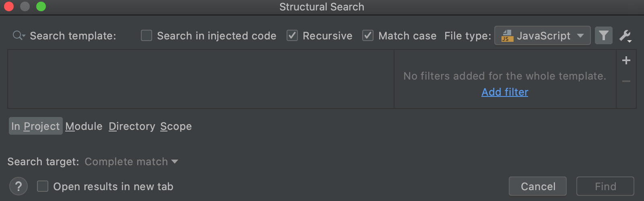This screenshot has width=644, height=201.
Task: Check Open results in new tab
Action: click(43, 187)
